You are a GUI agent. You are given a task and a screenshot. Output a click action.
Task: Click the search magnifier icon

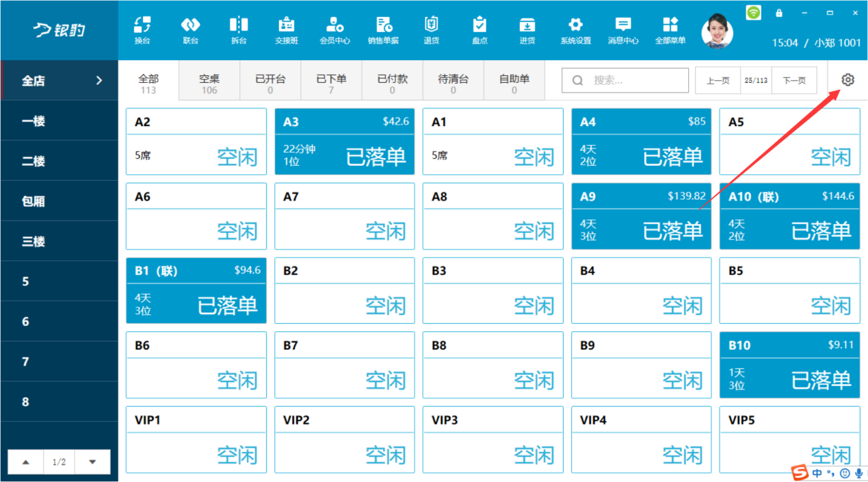(x=578, y=80)
